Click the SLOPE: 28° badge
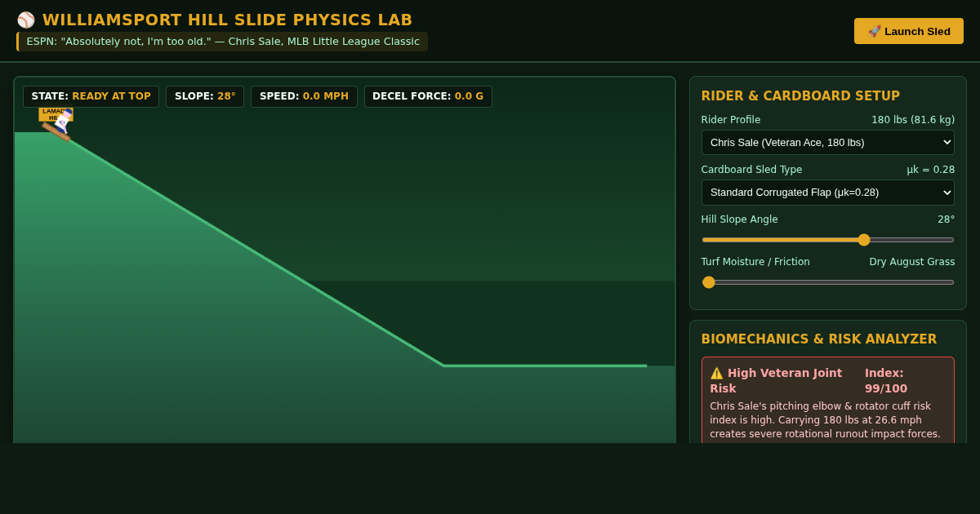Viewport: 980px width, 514px height. pos(205,96)
